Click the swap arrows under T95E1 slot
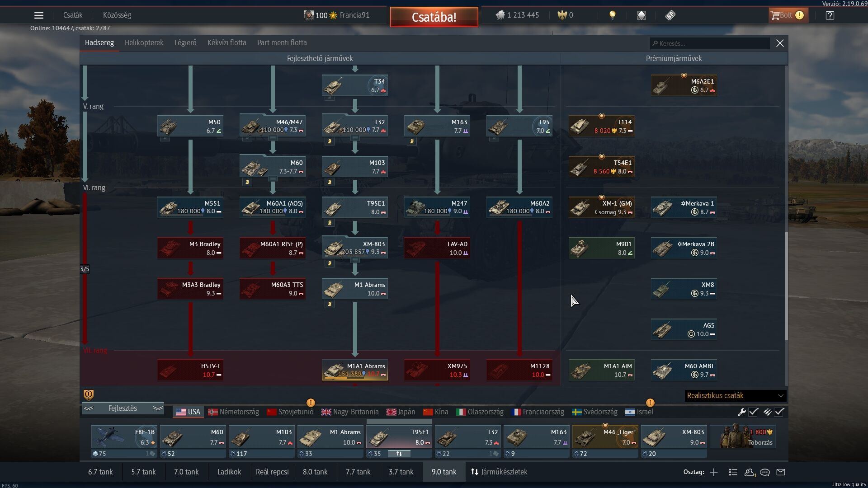This screenshot has width=868, height=488. 399,454
